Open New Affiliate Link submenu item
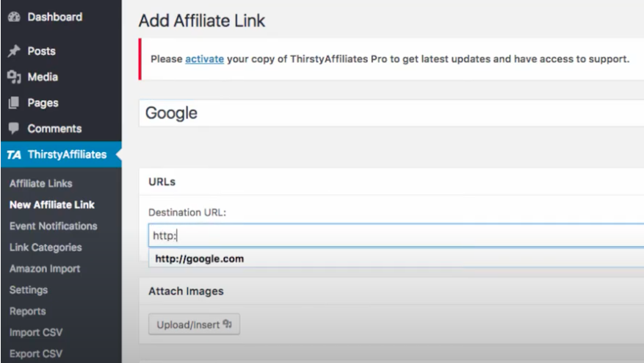644x363 pixels. (51, 205)
